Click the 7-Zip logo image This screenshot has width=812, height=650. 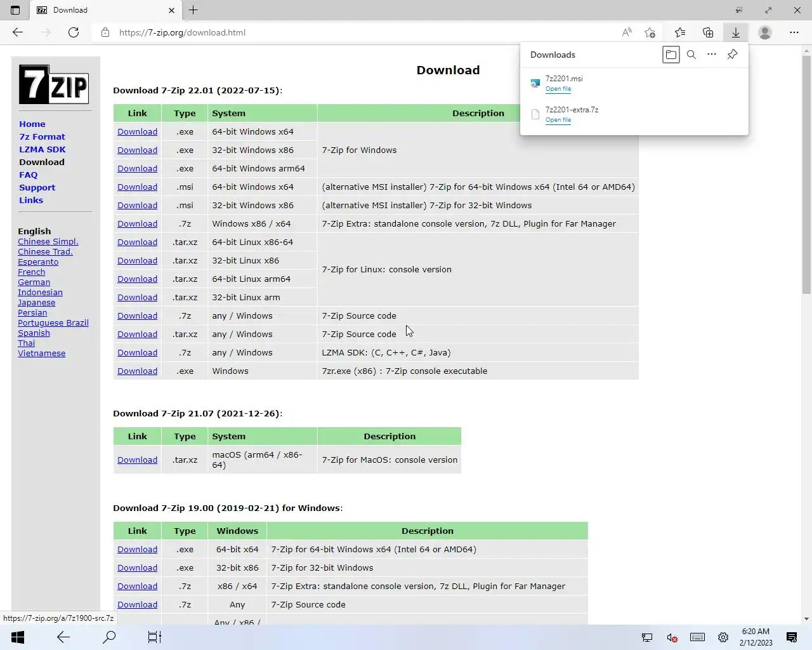pyautogui.click(x=54, y=84)
